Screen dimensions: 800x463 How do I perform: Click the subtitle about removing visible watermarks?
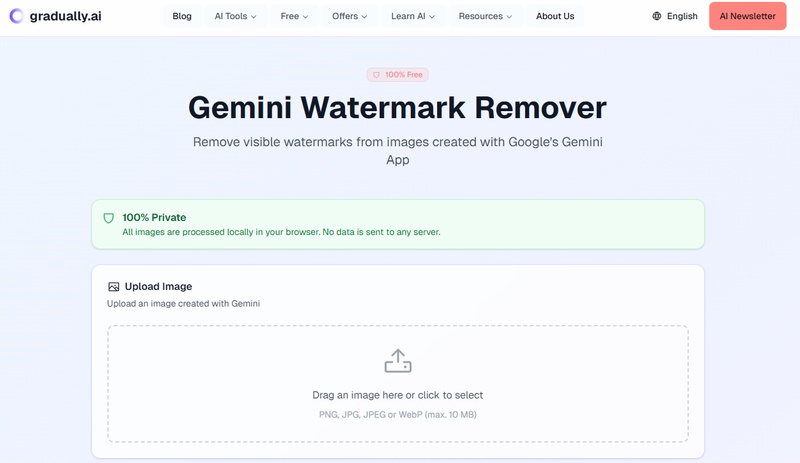click(x=397, y=151)
